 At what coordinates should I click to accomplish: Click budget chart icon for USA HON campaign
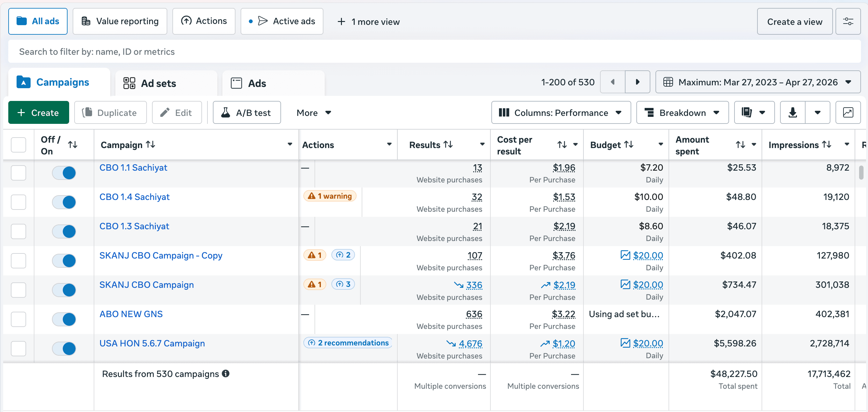[625, 343]
